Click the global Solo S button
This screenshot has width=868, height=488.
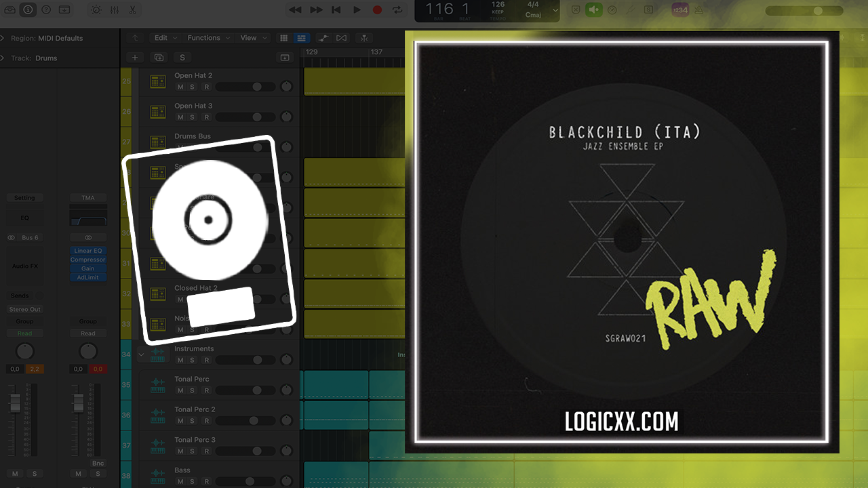(182, 58)
